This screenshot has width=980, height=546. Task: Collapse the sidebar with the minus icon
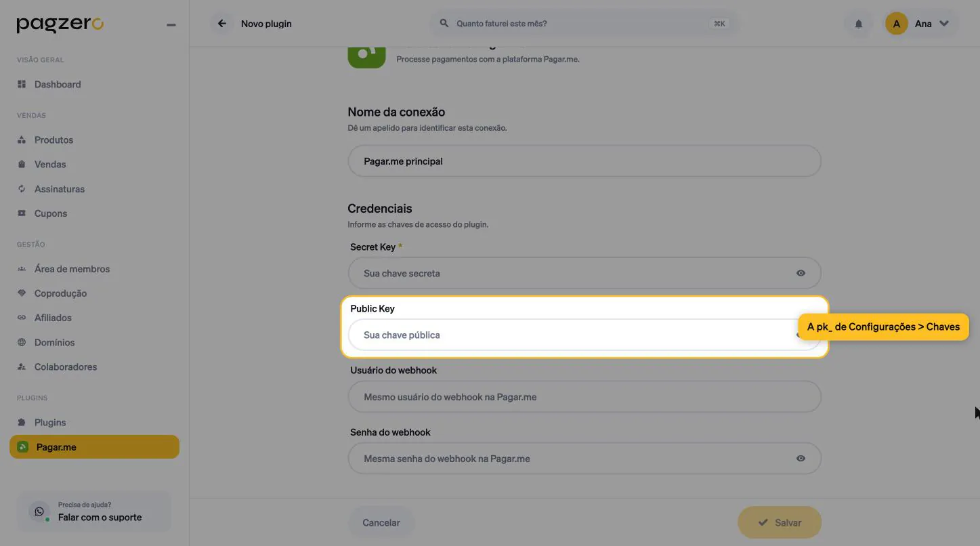pos(171,25)
